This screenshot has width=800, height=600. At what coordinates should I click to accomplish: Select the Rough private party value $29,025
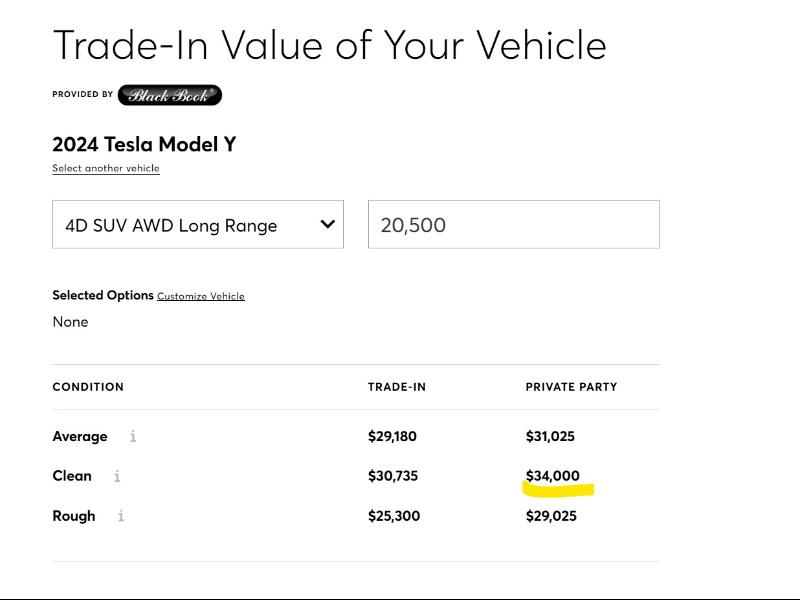coord(551,516)
